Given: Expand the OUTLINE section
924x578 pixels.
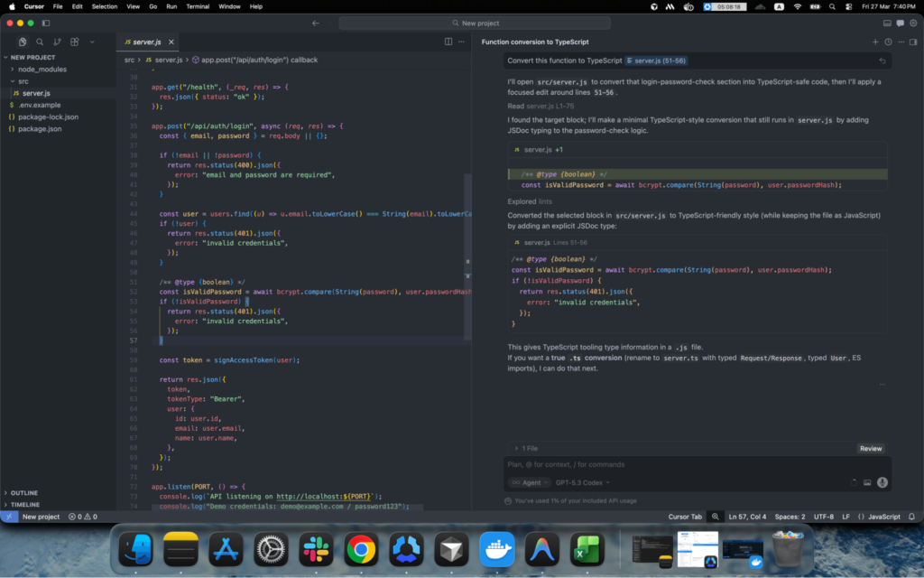Looking at the screenshot, I should (25, 493).
